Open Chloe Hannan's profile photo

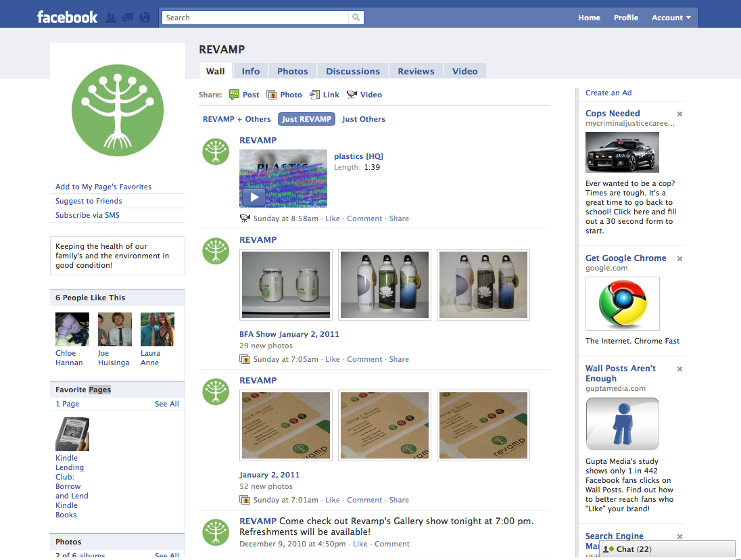click(72, 329)
